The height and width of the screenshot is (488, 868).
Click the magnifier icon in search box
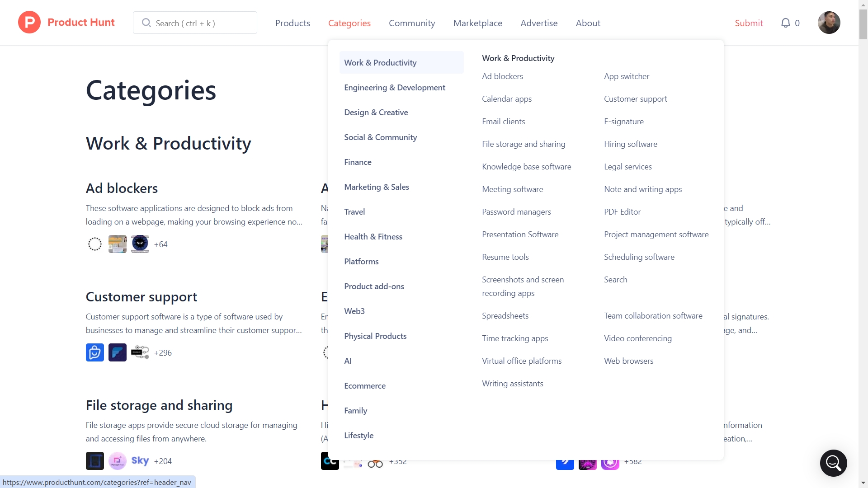[146, 23]
